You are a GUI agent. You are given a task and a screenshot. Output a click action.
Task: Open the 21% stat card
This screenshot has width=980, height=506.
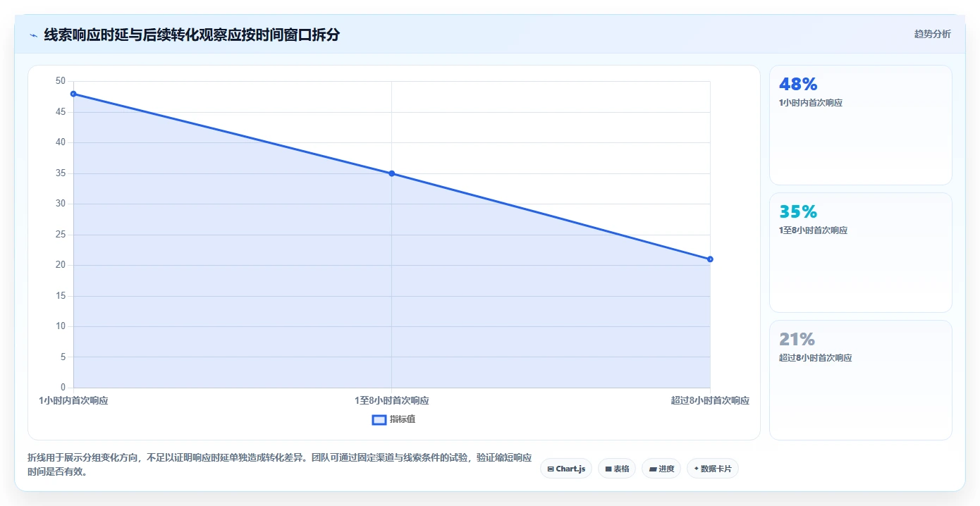[860, 380]
